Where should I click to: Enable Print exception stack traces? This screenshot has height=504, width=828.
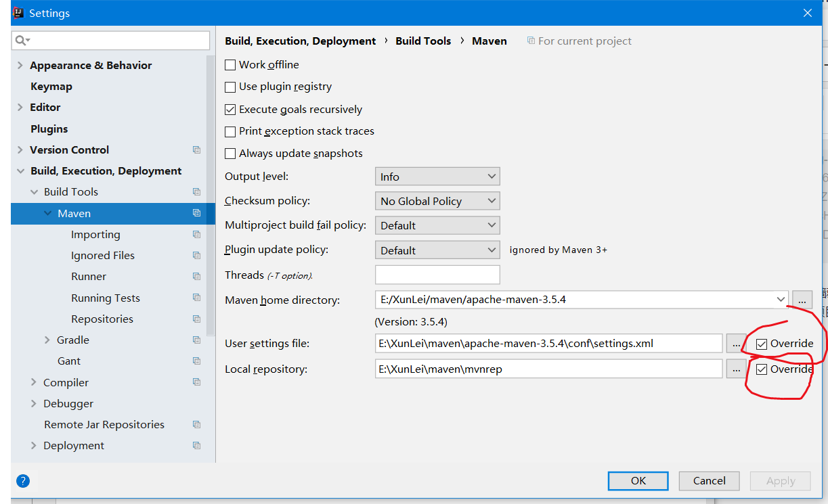coord(230,131)
